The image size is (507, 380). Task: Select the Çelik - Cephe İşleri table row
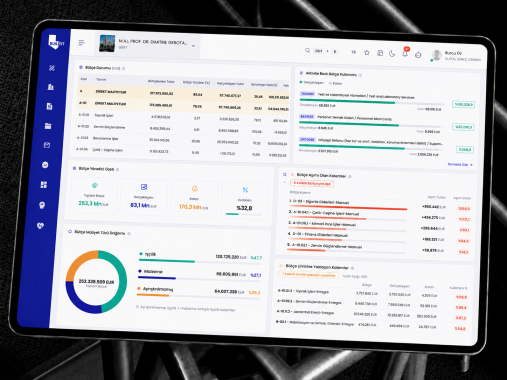(180, 153)
